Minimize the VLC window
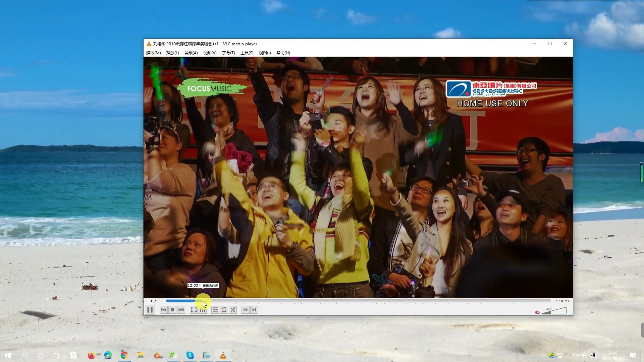Screen dimensions: 644x362 point(535,44)
